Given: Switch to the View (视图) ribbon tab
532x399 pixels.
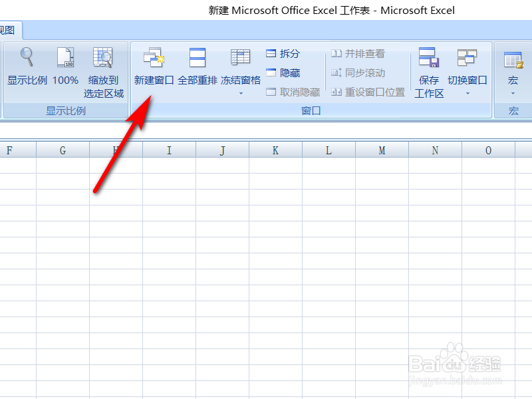Looking at the screenshot, I should click(7, 30).
